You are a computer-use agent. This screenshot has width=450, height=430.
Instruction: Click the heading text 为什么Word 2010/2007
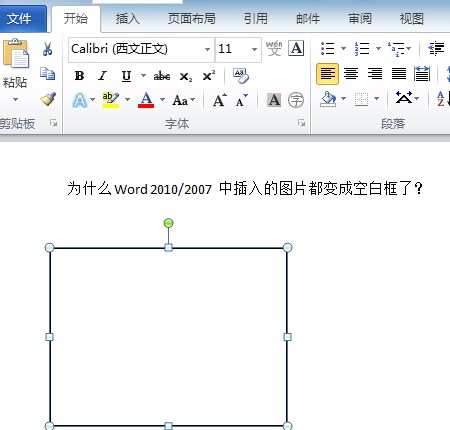pyautogui.click(x=140, y=189)
